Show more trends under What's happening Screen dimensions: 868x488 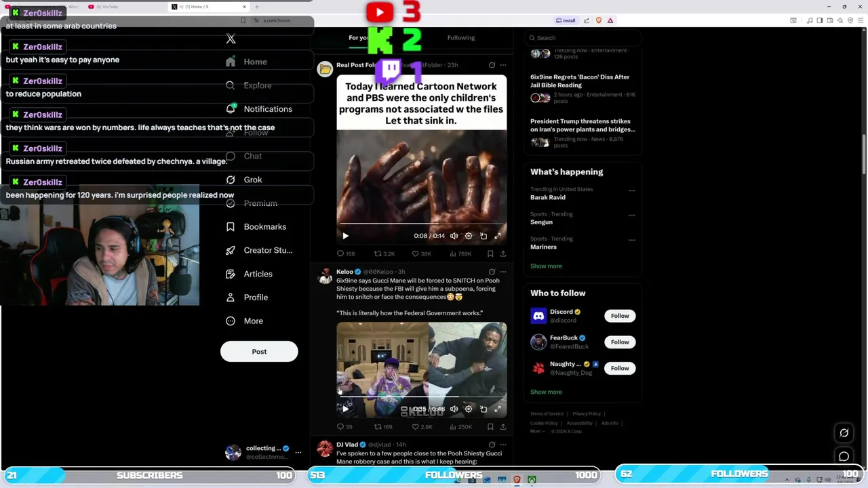click(x=546, y=266)
